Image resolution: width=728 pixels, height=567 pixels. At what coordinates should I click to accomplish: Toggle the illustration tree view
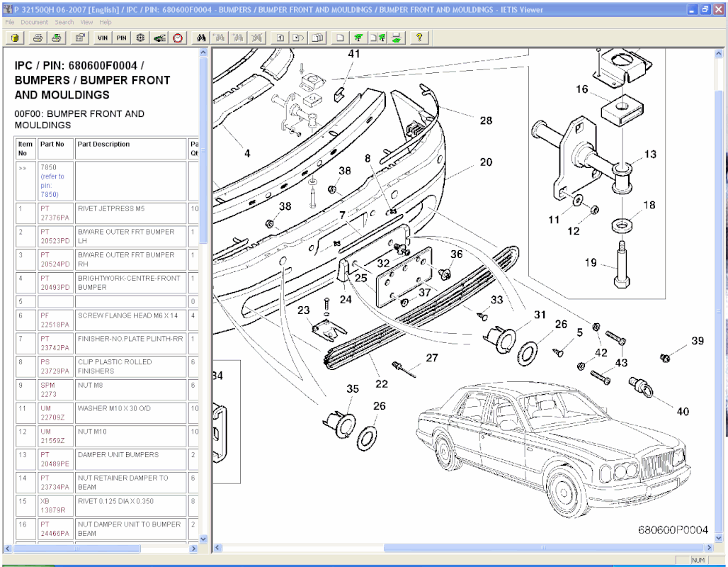(x=359, y=38)
